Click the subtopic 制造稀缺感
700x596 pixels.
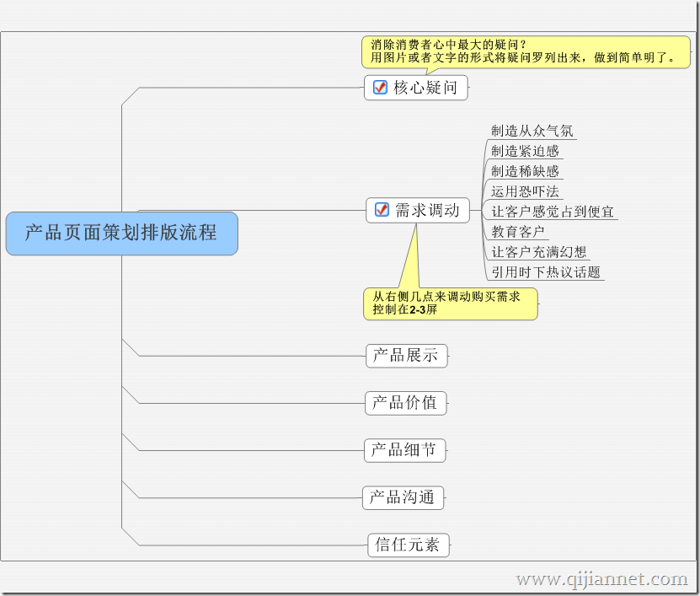pyautogui.click(x=525, y=171)
